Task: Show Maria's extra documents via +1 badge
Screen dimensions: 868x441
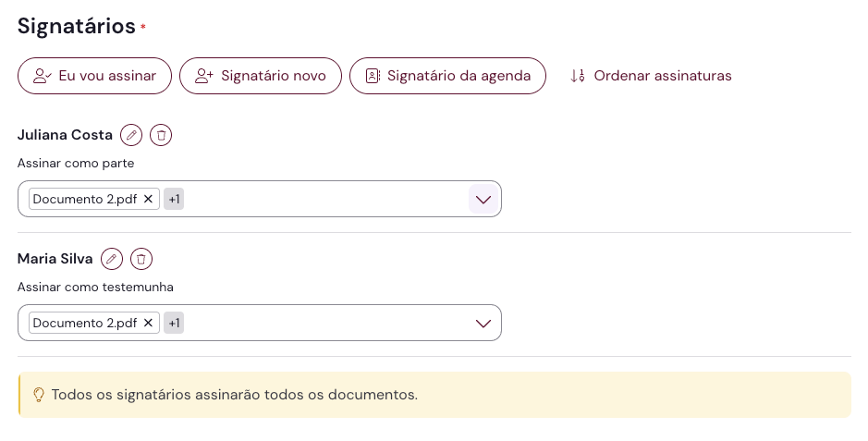Action: tap(174, 323)
